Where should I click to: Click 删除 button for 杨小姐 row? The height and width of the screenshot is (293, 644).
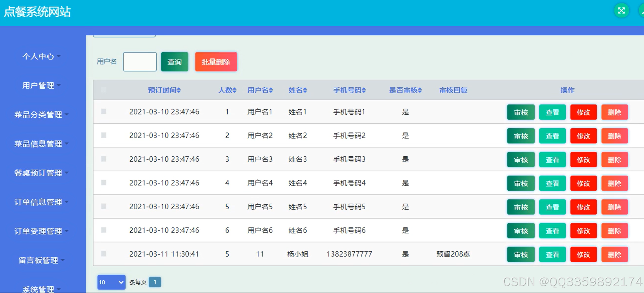pyautogui.click(x=615, y=254)
